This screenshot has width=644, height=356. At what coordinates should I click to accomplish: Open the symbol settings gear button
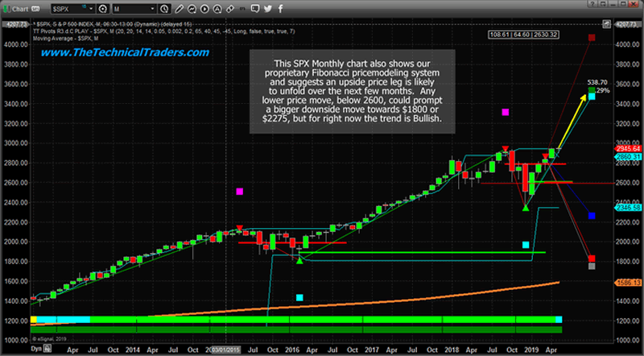(103, 9)
